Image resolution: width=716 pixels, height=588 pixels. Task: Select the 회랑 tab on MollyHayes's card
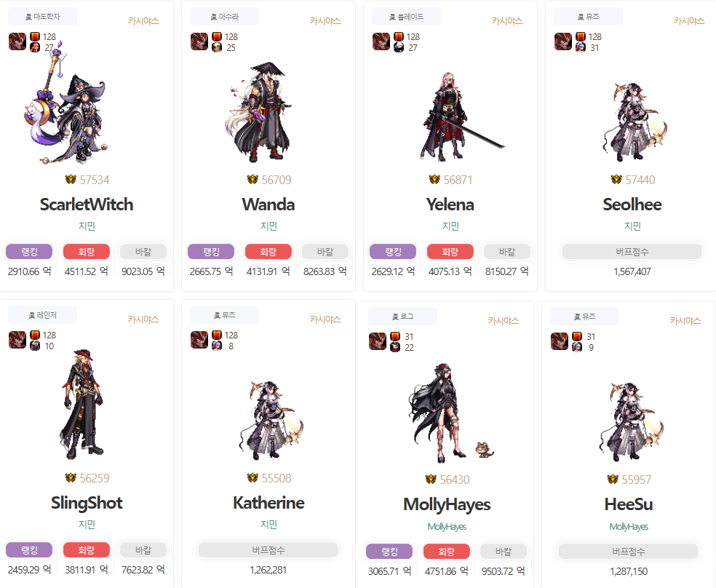click(x=447, y=552)
